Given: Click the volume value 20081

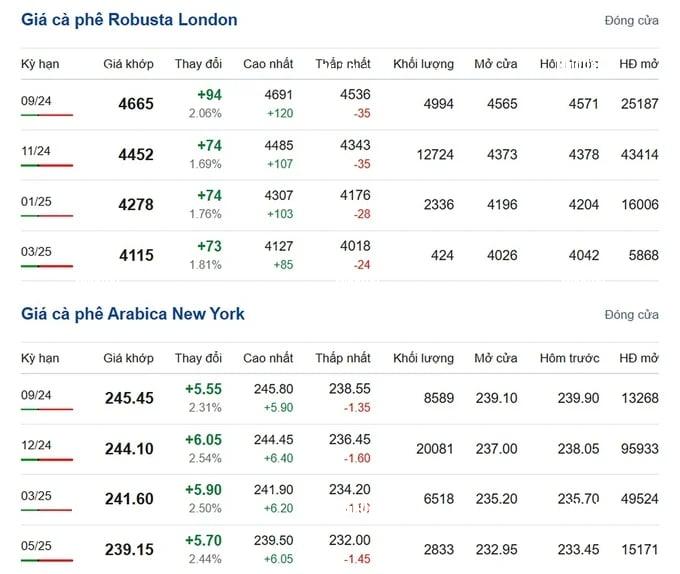Looking at the screenshot, I should (x=435, y=449).
